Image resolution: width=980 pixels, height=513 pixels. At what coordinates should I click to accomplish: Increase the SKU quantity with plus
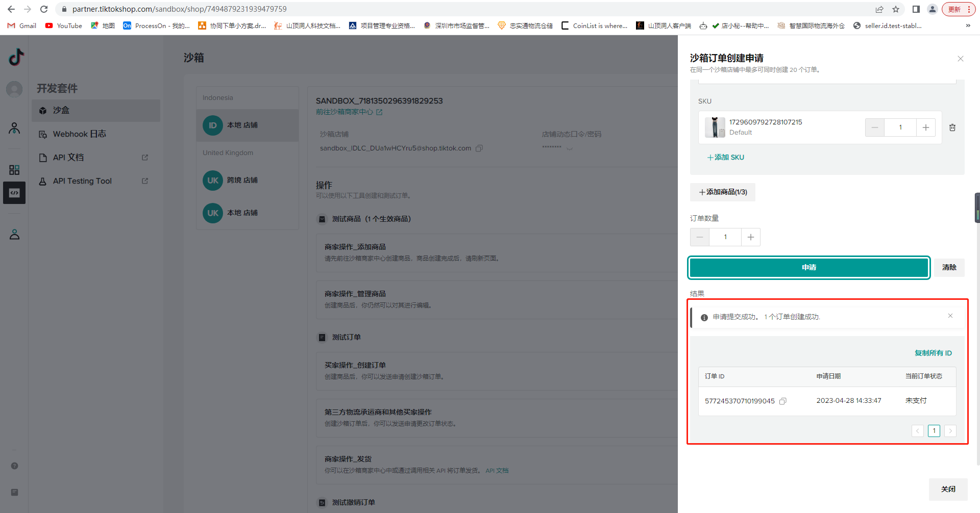[925, 127]
